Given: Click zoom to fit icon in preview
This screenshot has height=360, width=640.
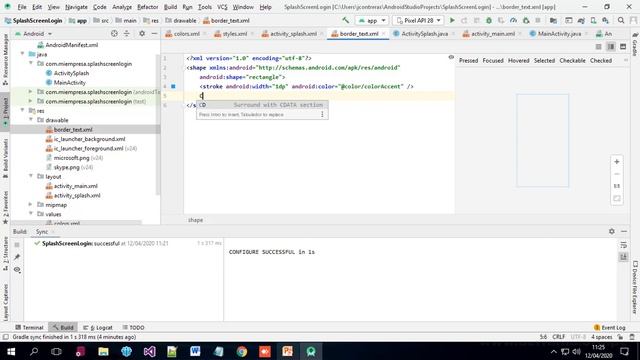Looking at the screenshot, I should tap(617, 199).
